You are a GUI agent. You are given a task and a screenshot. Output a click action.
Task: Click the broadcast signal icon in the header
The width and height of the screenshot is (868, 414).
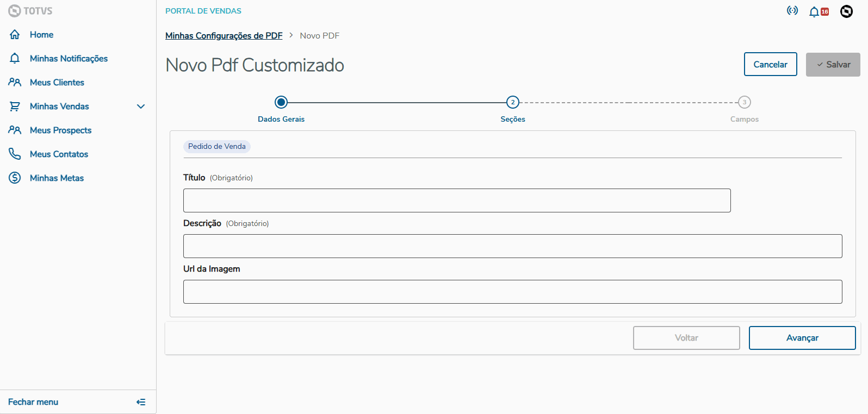tap(792, 11)
